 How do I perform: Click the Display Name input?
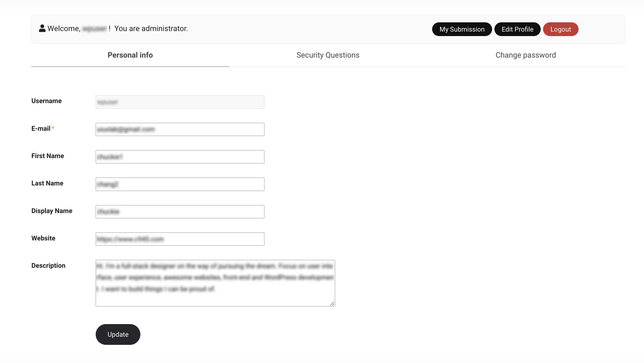coord(180,212)
